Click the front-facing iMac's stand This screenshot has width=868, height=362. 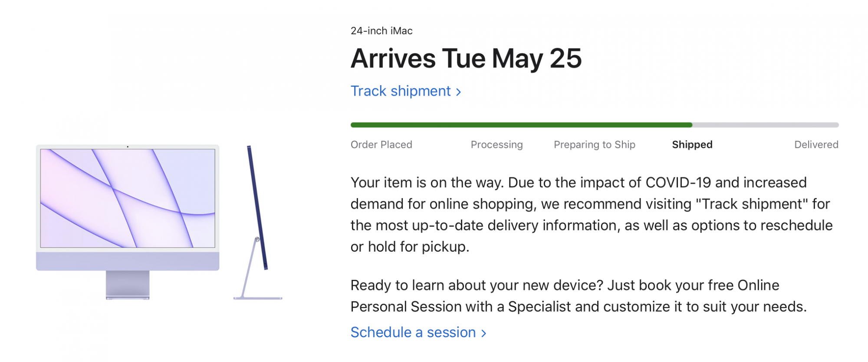128,285
